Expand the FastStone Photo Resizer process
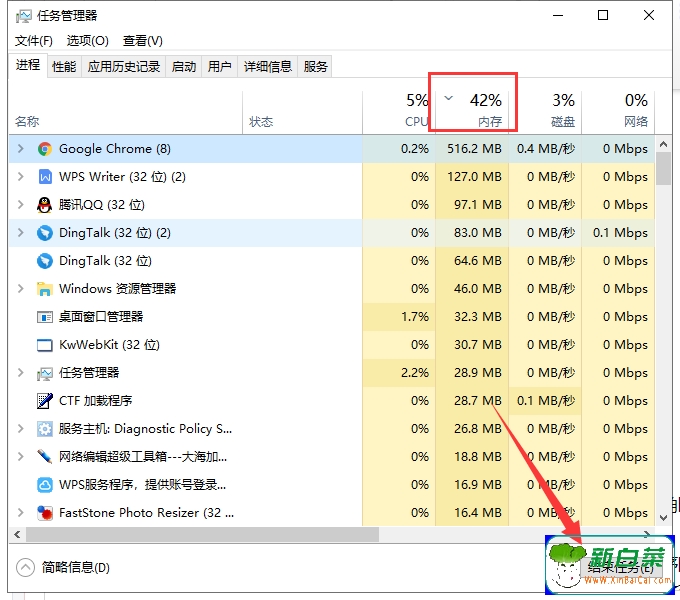The image size is (680, 600). click(20, 513)
